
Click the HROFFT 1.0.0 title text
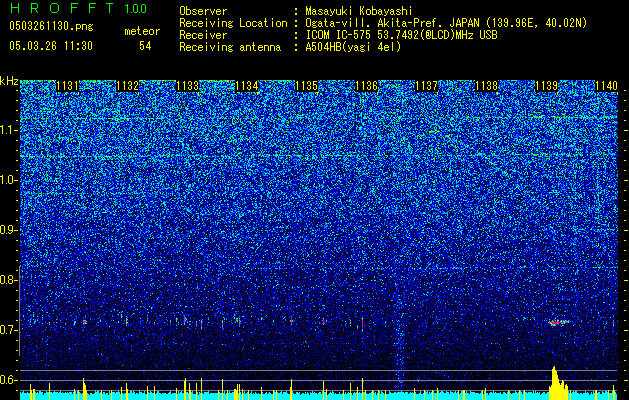(x=78, y=8)
